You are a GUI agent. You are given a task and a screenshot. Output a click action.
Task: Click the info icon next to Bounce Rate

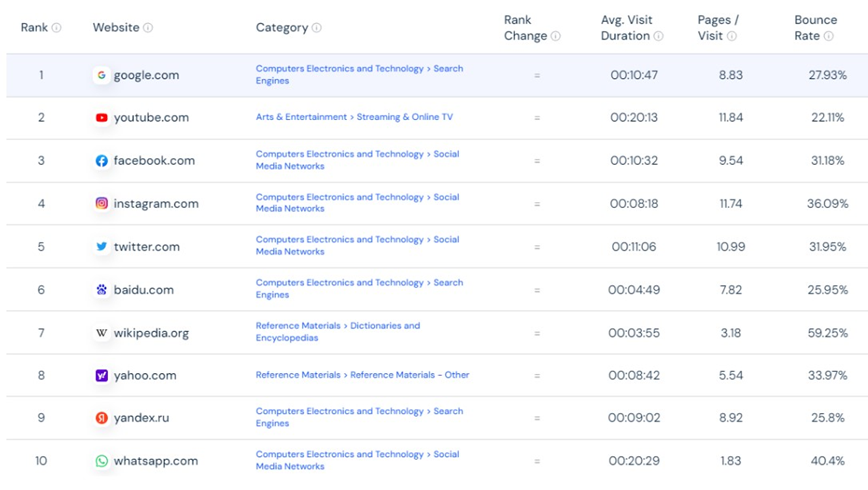829,36
